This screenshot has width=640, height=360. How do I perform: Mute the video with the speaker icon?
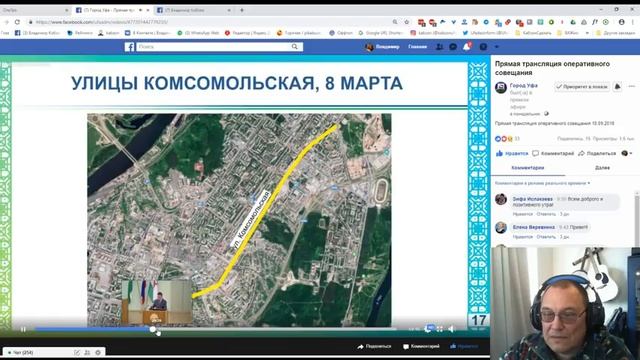tap(451, 329)
